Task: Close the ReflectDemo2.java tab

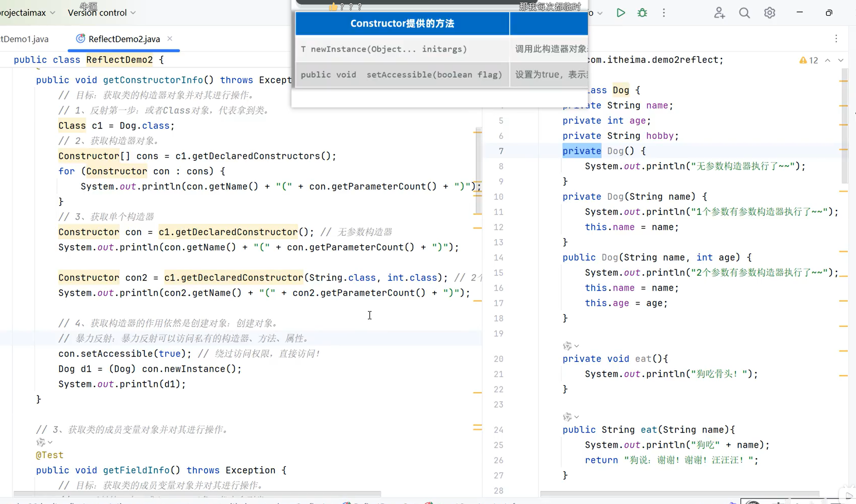Action: (x=170, y=39)
